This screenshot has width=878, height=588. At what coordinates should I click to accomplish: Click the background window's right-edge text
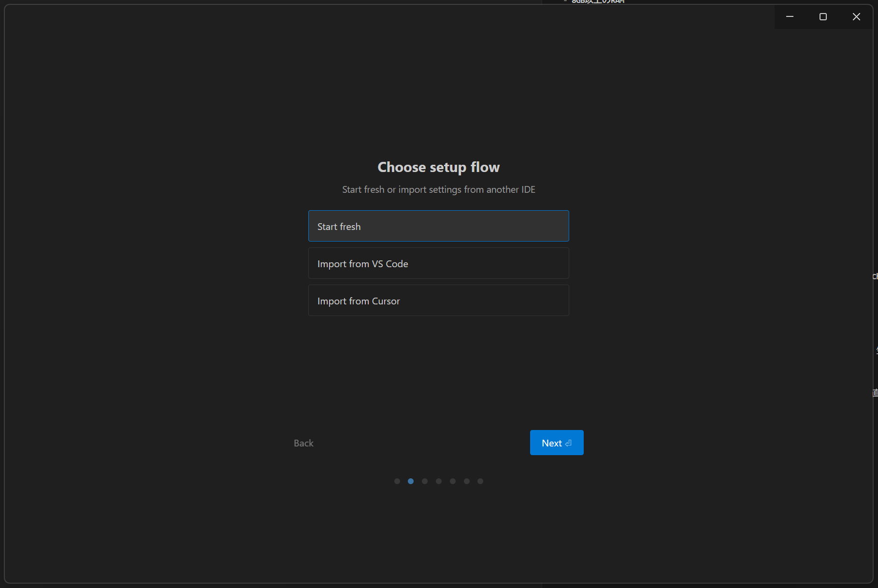[875, 276]
